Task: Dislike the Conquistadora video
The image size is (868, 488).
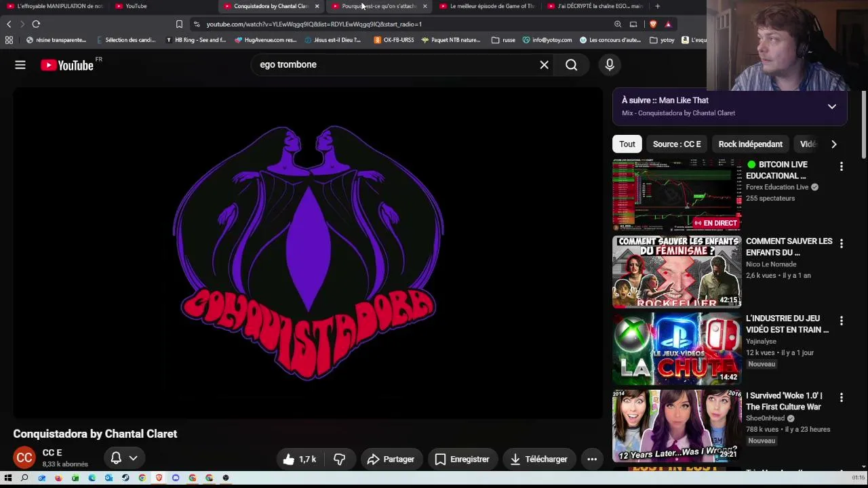Action: click(339, 460)
